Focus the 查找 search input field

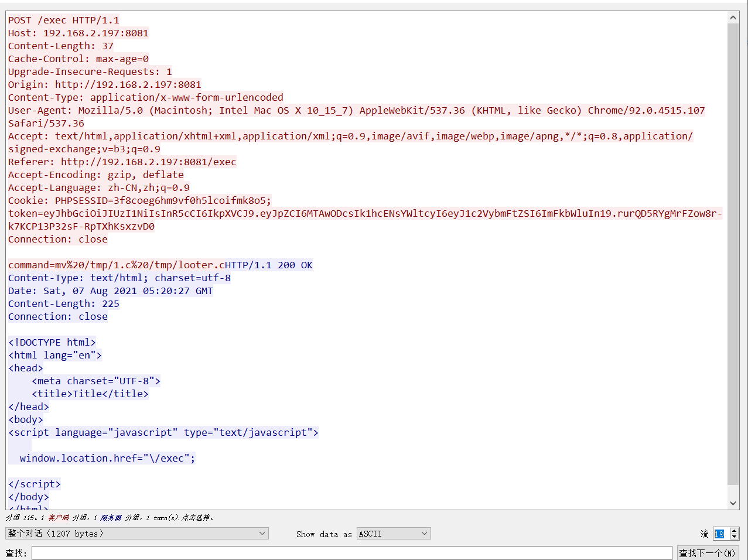pos(352,553)
